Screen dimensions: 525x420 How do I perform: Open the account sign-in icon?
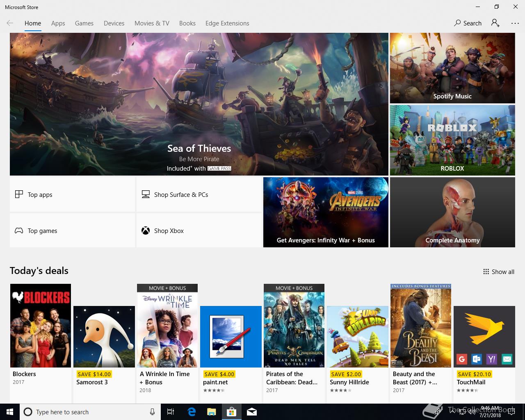pyautogui.click(x=495, y=23)
